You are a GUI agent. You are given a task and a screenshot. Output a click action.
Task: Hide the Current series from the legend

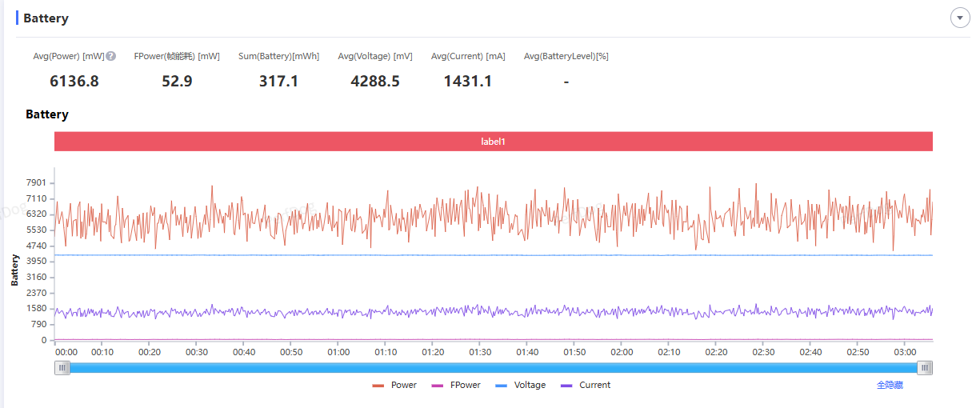pos(586,385)
